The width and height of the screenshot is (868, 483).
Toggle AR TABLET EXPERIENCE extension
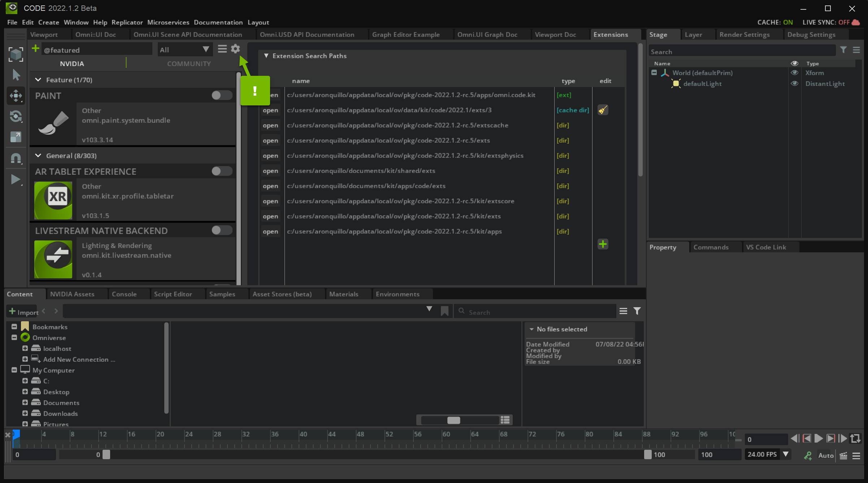click(221, 171)
